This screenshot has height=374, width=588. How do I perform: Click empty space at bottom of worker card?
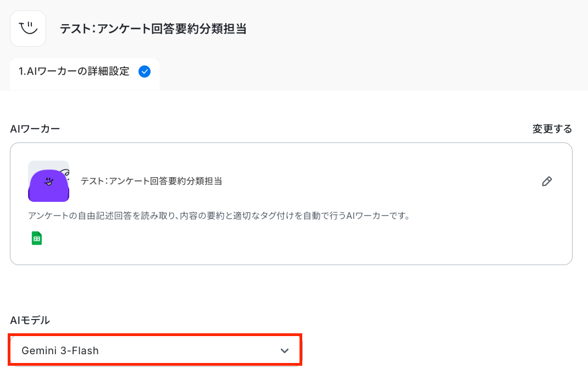[x=291, y=253]
